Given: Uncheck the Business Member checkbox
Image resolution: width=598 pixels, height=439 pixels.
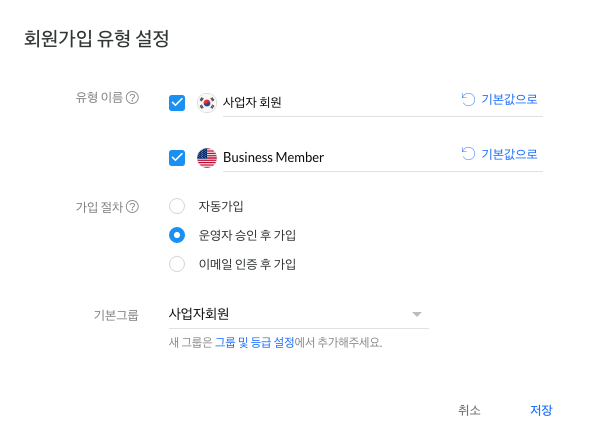Looking at the screenshot, I should 177,158.
